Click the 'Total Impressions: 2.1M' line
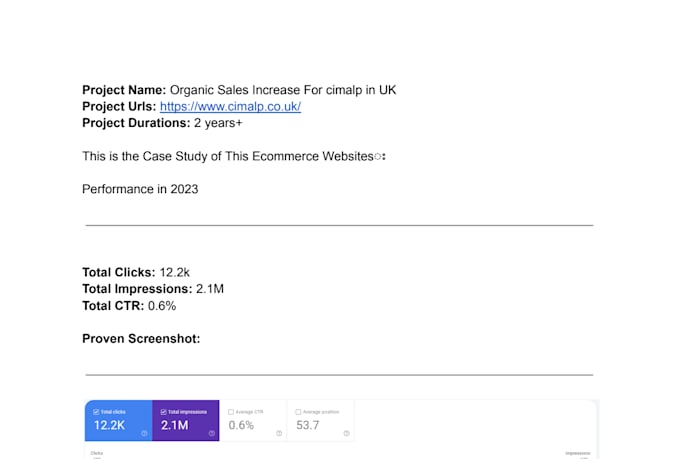680x459 pixels. [x=153, y=289]
